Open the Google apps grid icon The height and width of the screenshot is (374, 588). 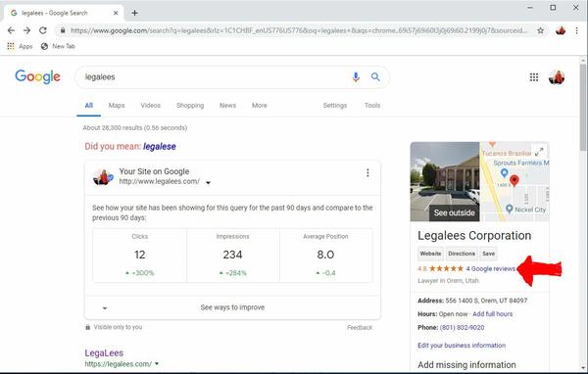coord(534,77)
